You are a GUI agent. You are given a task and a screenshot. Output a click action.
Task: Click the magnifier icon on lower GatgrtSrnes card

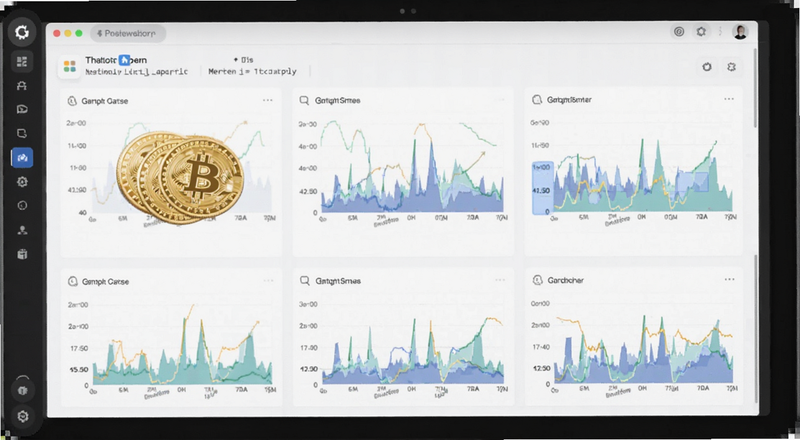[x=305, y=280]
